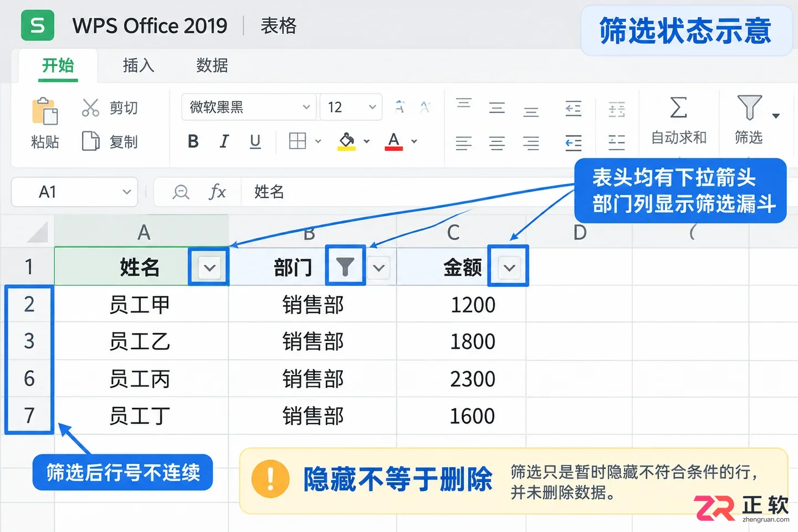Switch to the 插入 tab
The height and width of the screenshot is (532, 798).
tap(139, 65)
